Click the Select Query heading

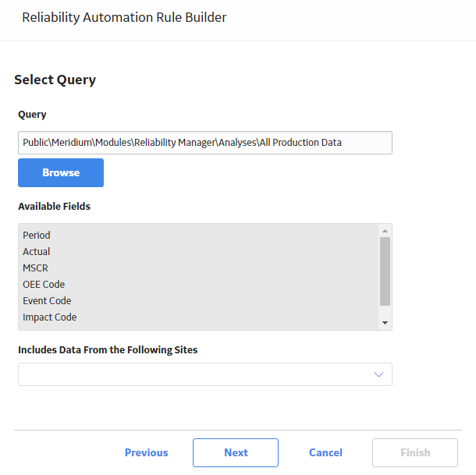tap(55, 80)
